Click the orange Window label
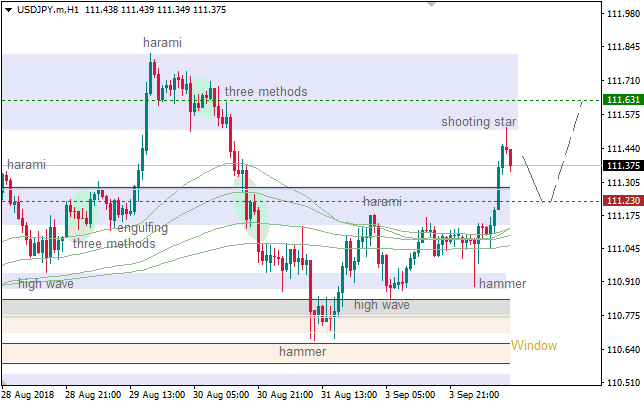 tap(533, 346)
